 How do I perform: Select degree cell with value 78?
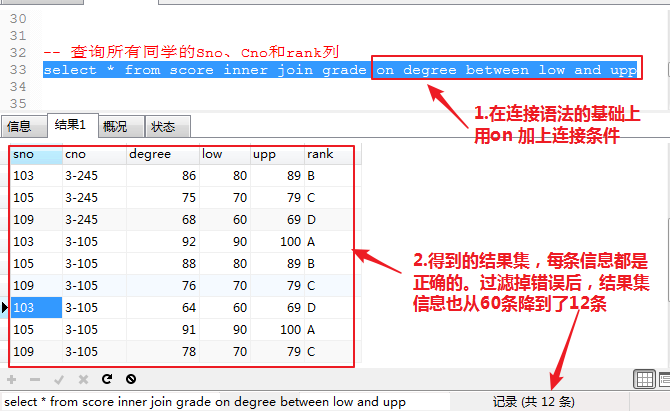pos(163,352)
